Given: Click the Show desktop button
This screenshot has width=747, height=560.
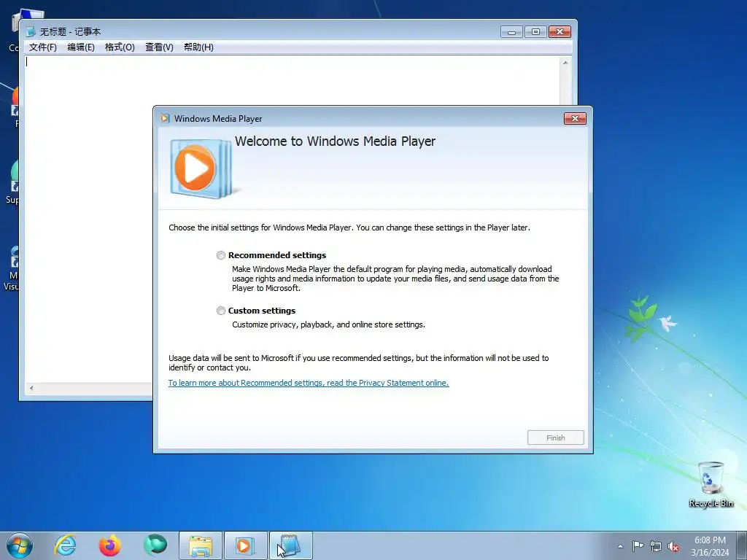Looking at the screenshot, I should coord(743,545).
